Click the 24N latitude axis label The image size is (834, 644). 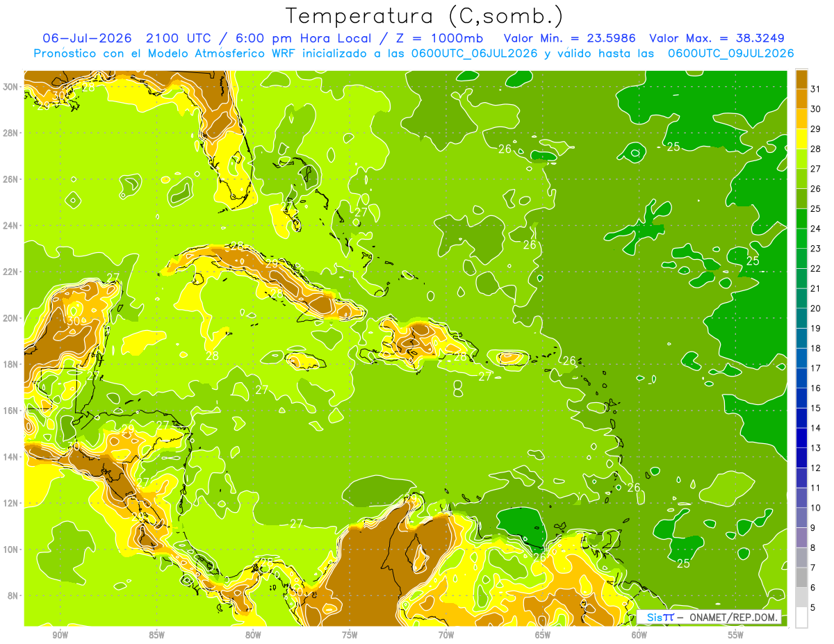pyautogui.click(x=10, y=225)
